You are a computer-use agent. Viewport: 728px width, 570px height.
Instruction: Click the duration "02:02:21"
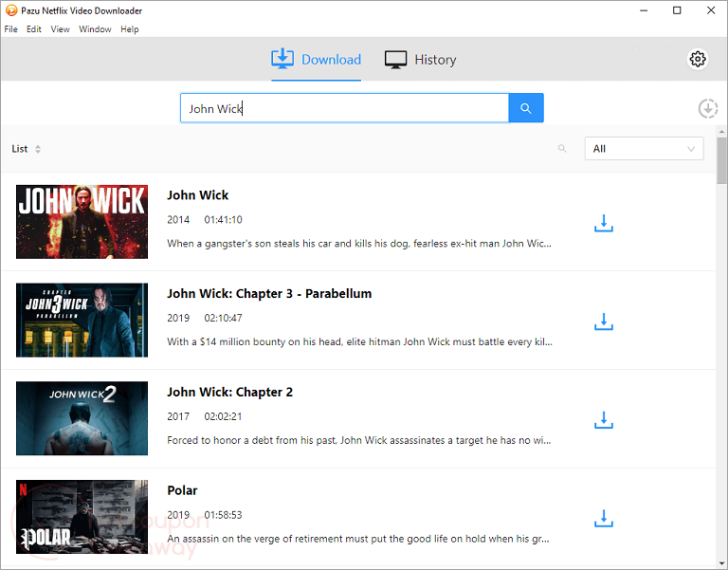[224, 416]
